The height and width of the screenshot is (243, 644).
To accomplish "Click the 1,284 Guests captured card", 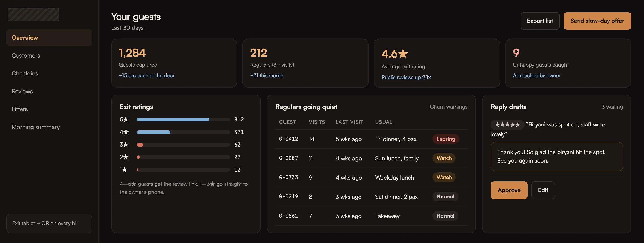I will click(x=174, y=63).
